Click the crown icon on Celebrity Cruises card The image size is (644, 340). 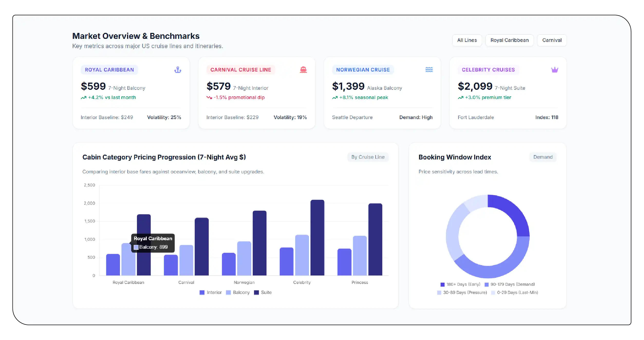(x=555, y=70)
